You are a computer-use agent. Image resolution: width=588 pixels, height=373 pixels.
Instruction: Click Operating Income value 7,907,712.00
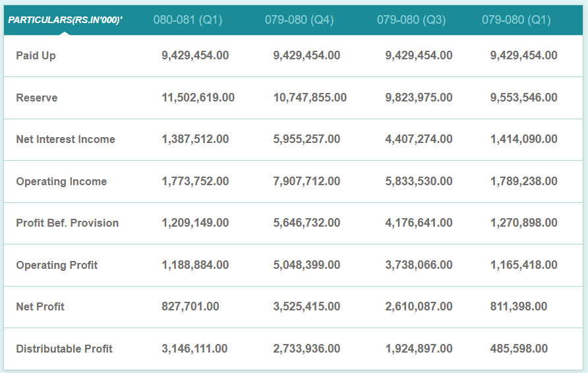pos(307,181)
